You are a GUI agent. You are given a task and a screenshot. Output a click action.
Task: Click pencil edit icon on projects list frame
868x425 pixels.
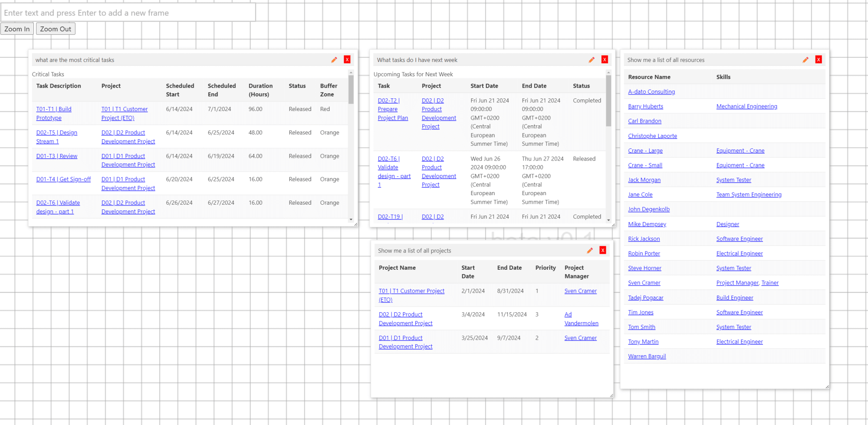(589, 250)
